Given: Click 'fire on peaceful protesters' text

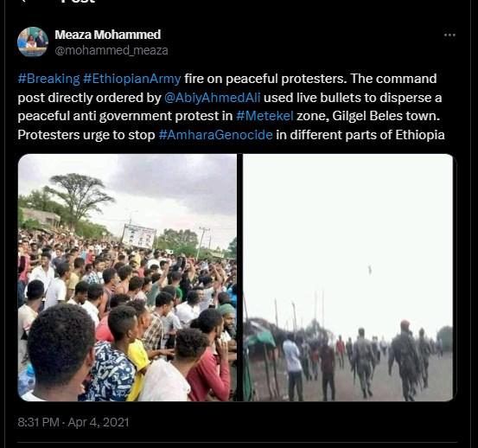Looking at the screenshot, I should pos(265,79).
